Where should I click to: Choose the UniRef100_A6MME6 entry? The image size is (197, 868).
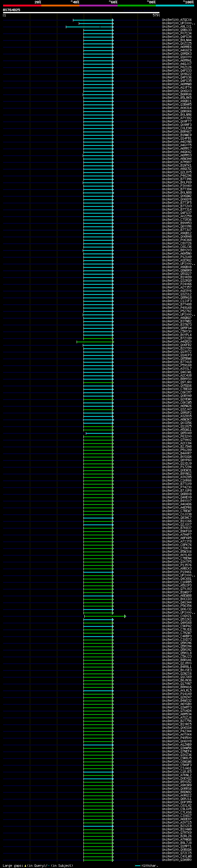(x=176, y=47)
